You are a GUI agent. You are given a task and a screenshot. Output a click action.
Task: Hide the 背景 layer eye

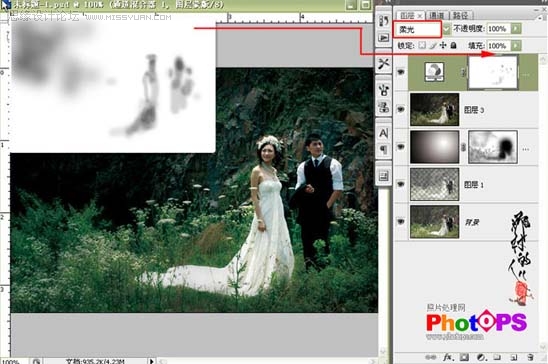click(x=401, y=221)
